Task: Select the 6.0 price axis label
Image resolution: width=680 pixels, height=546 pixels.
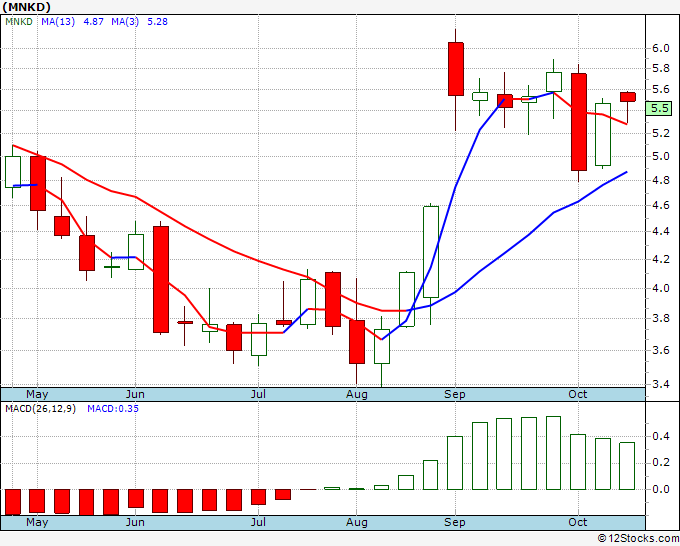Action: click(661, 48)
